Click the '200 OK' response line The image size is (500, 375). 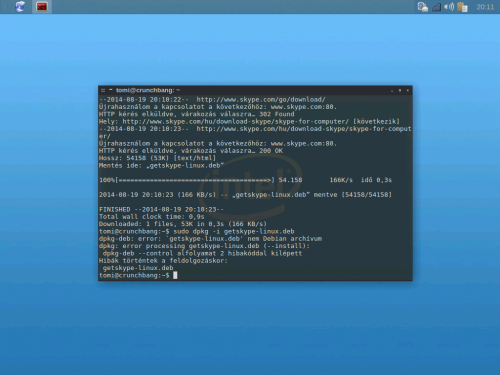coord(191,151)
